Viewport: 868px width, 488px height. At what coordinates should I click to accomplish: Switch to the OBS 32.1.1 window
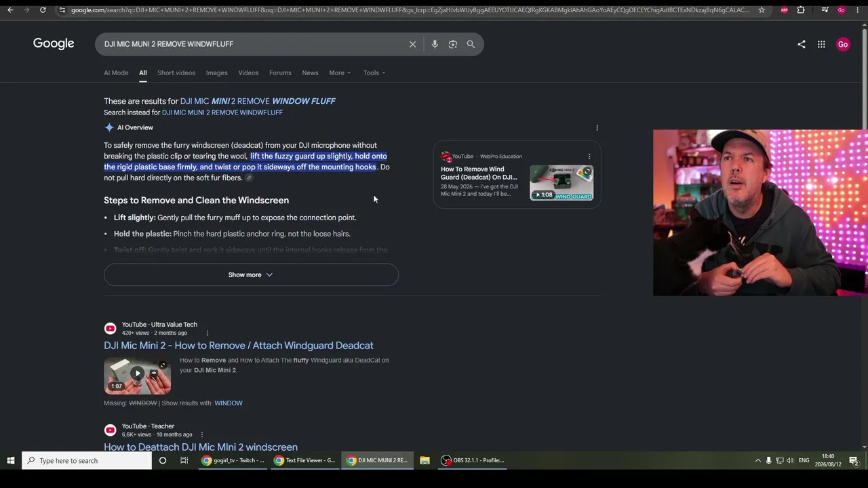(x=473, y=461)
